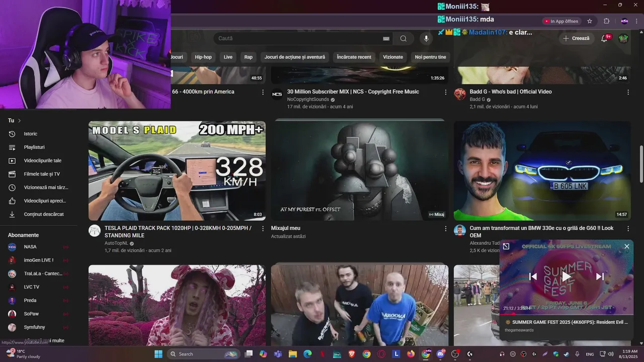Screen dimensions: 644x362
Task: Close the miniplayer
Action: click(626, 246)
